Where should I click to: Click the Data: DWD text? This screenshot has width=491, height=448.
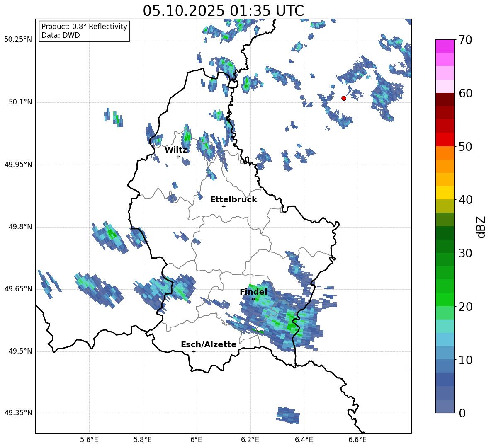click(61, 35)
